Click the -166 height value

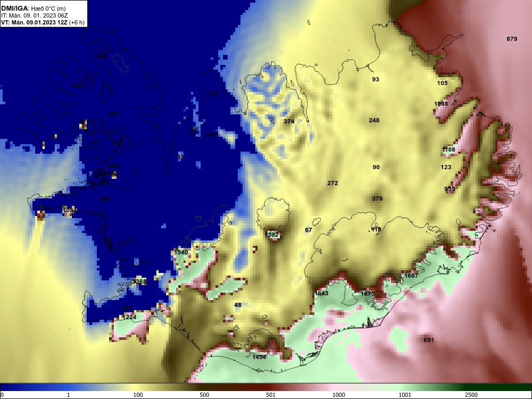click(210, 135)
